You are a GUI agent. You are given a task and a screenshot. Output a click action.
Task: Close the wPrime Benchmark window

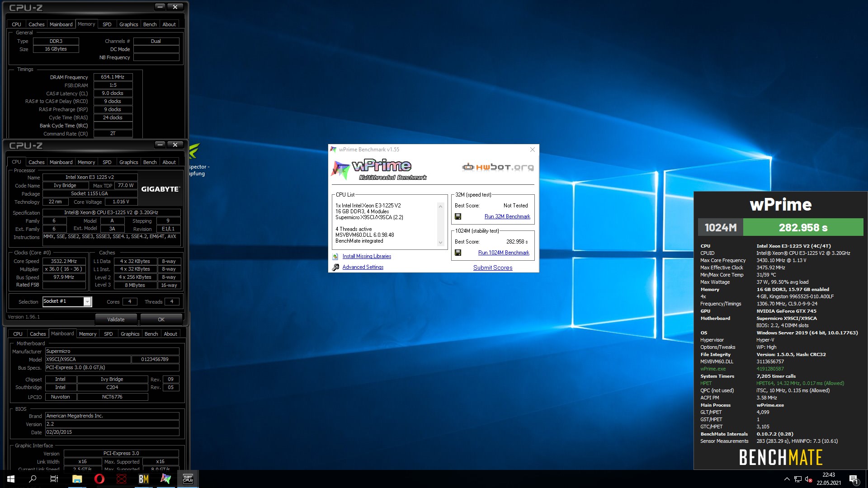pos(532,150)
